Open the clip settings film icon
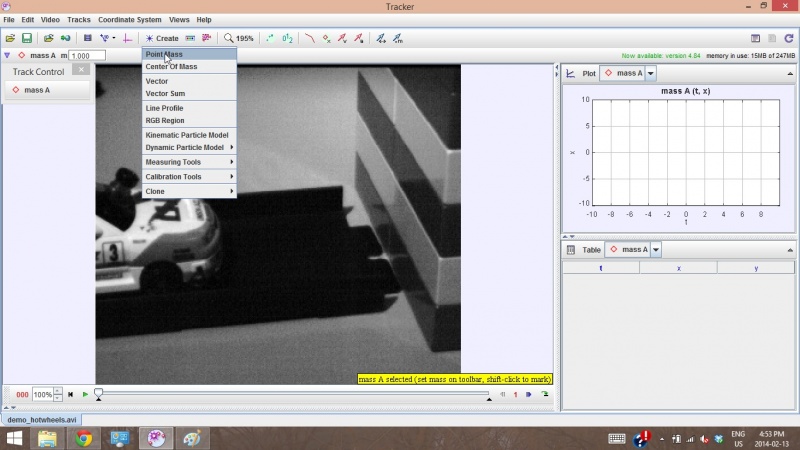Viewport: 800px width, 450px height. pos(88,38)
